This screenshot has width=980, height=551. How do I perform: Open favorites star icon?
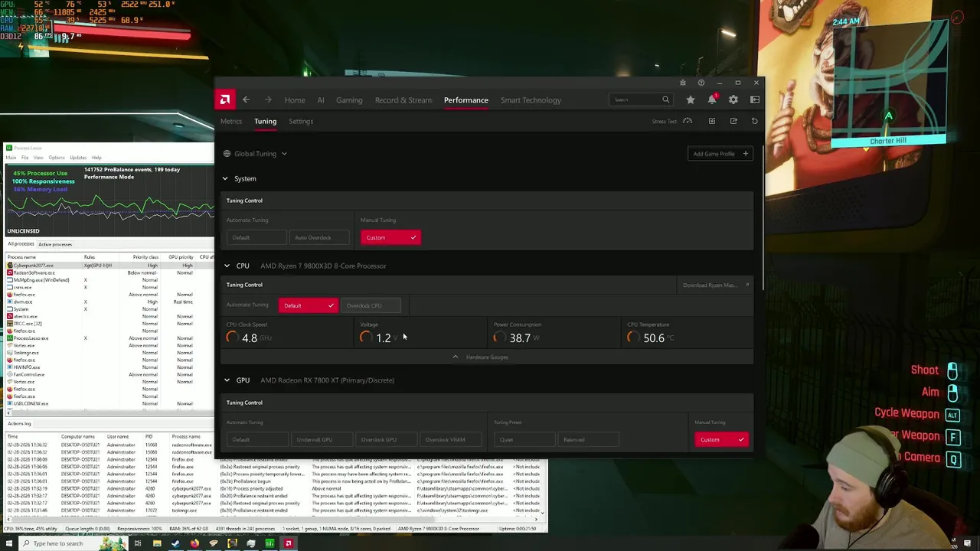[691, 99]
